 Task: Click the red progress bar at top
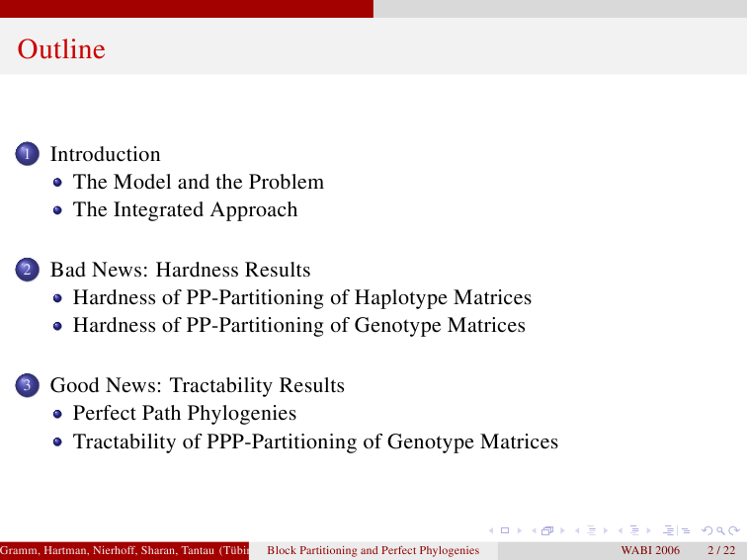point(187,9)
